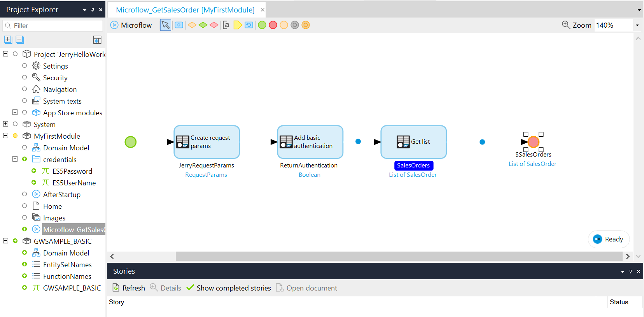This screenshot has height=317, width=644.
Task: Select the ES5UserName constant
Action: (74, 183)
